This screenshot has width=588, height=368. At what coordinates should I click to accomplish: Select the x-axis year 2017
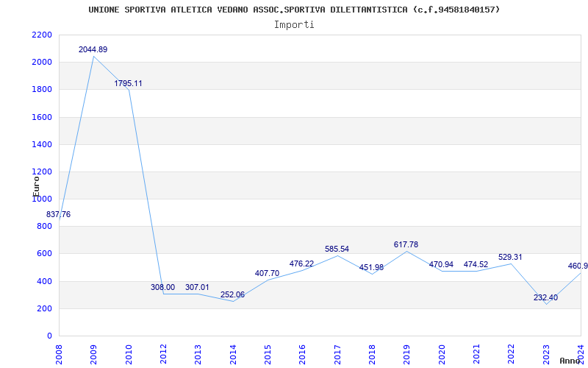coord(337,355)
